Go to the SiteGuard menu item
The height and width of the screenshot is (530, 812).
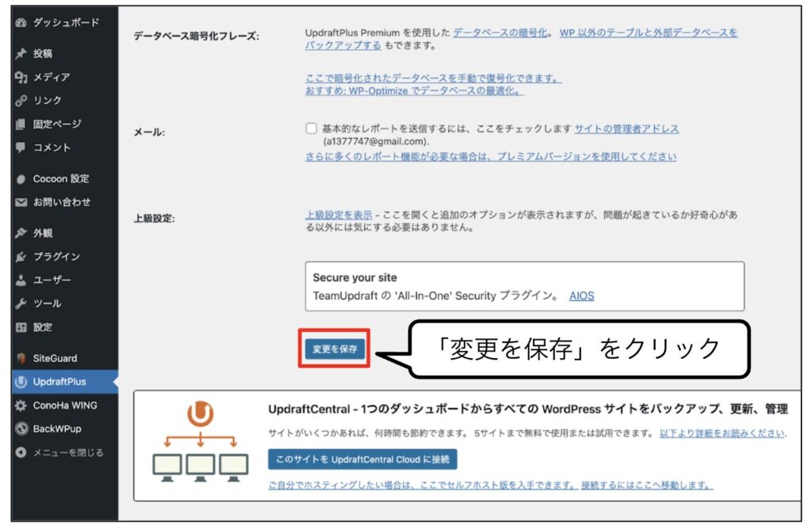pyautogui.click(x=65, y=358)
